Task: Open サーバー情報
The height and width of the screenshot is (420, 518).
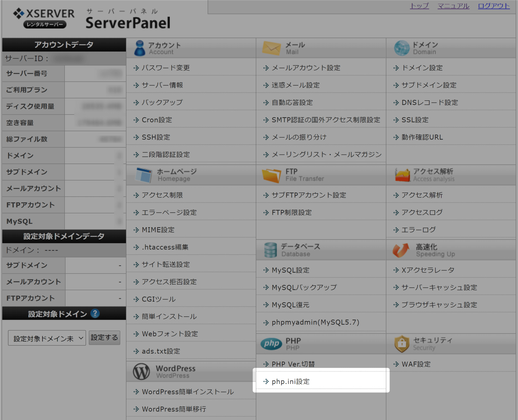Action: 162,85
